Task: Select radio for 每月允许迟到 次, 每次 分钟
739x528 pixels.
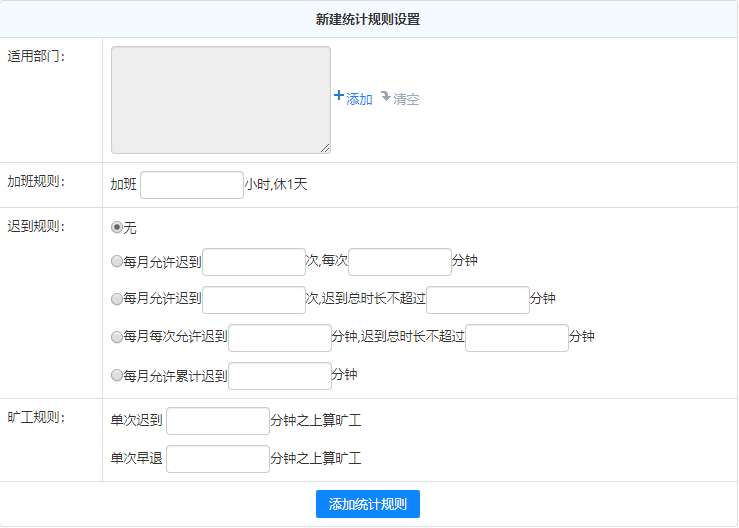Action: [117, 263]
